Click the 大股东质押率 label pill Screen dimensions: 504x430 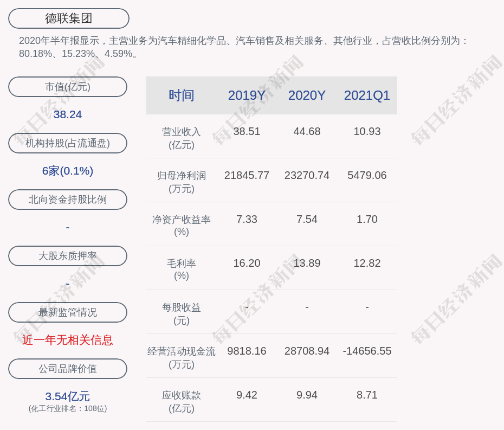tap(68, 256)
